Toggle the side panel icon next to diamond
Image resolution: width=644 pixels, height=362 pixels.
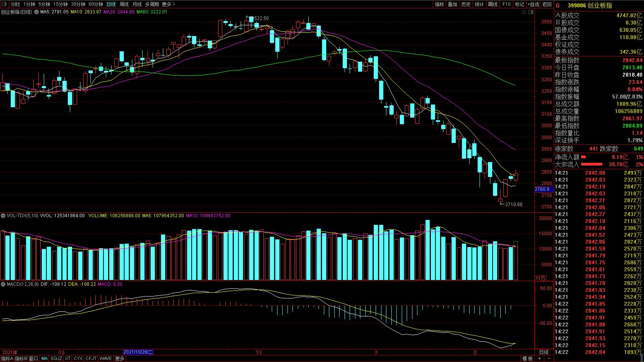pos(531,12)
